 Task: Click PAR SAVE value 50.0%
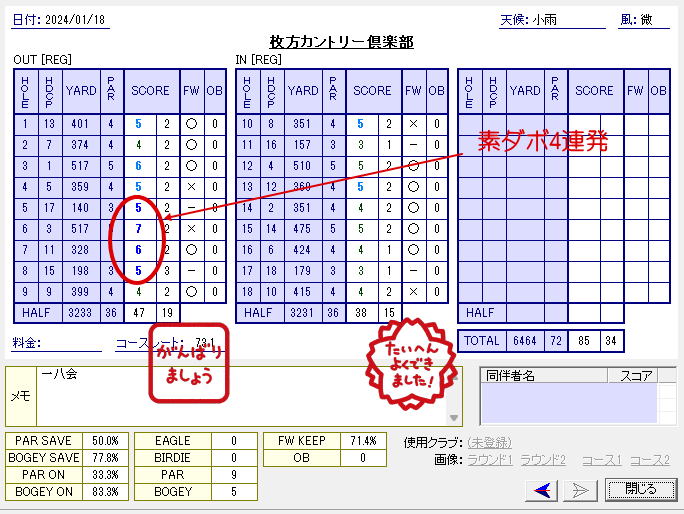105,441
